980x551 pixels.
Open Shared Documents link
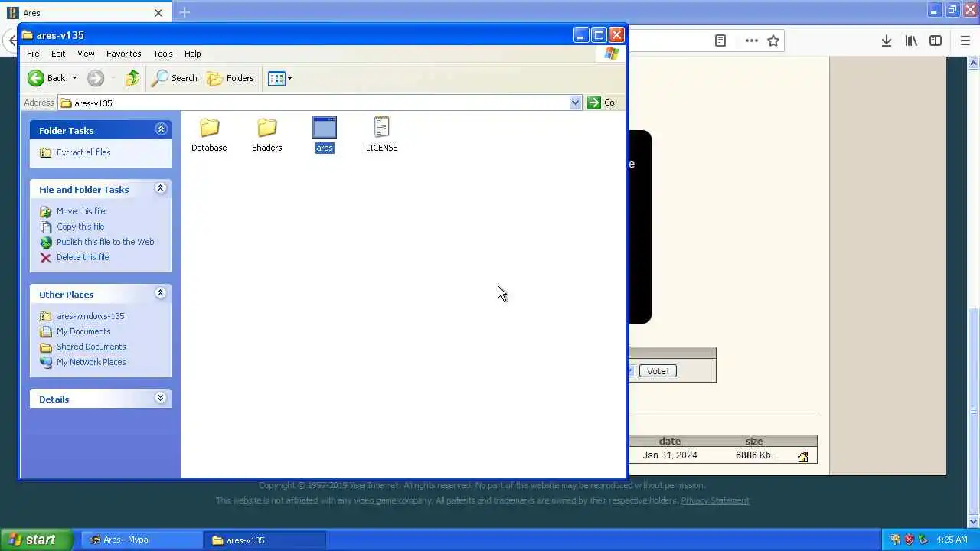coord(90,347)
